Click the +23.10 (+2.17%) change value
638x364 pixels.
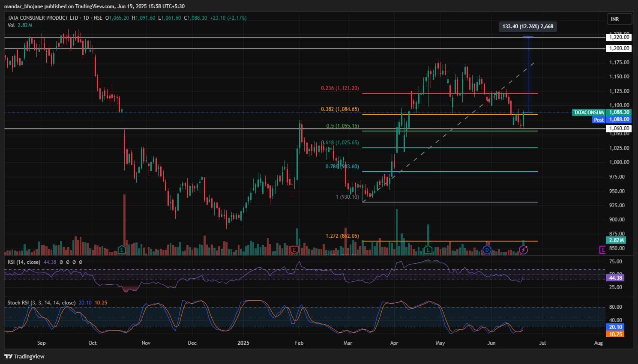pyautogui.click(x=228, y=18)
